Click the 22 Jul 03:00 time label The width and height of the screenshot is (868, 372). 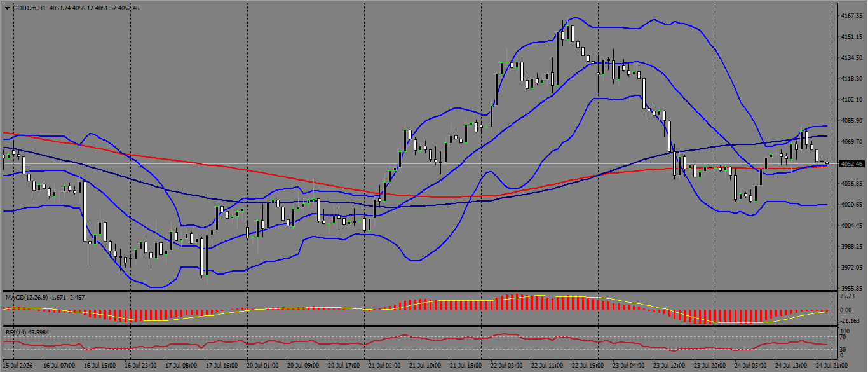click(x=506, y=366)
